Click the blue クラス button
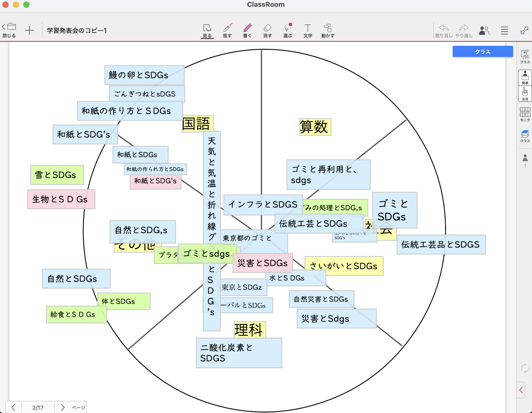Viewport: 532px width, 413px height. 482,51
